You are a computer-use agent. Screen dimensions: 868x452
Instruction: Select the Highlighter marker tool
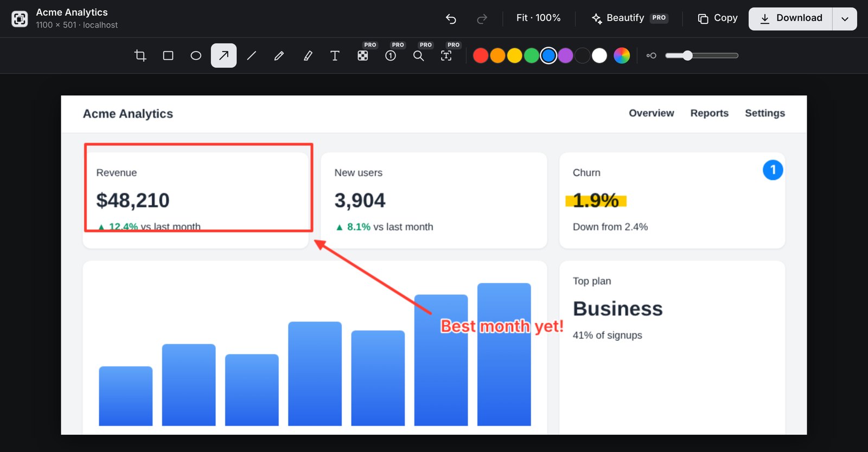(x=308, y=55)
